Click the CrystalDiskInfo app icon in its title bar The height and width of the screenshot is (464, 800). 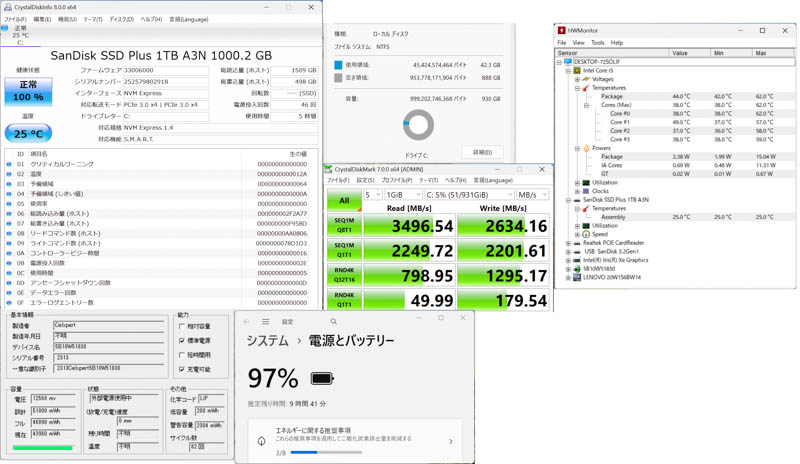click(x=8, y=7)
